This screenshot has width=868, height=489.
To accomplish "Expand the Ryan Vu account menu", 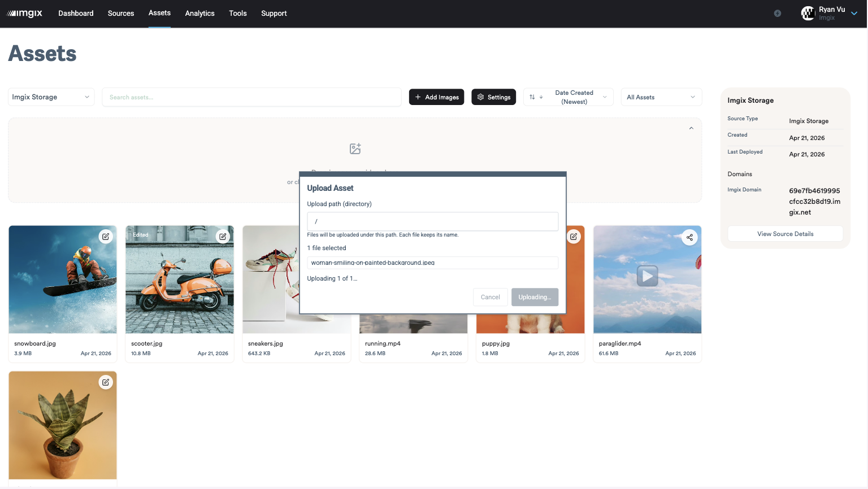I will pos(854,14).
